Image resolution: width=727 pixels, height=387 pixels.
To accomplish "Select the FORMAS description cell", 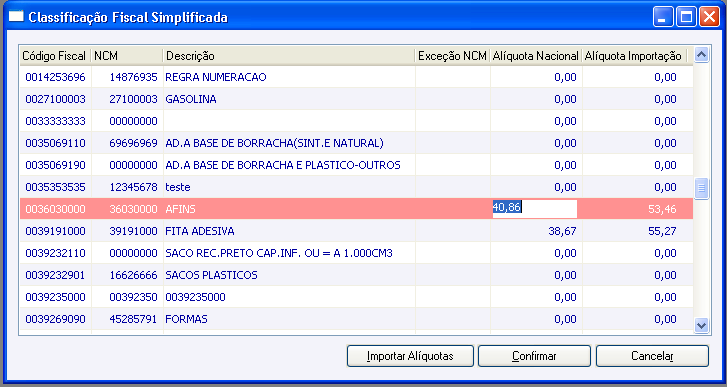I will tap(289, 319).
